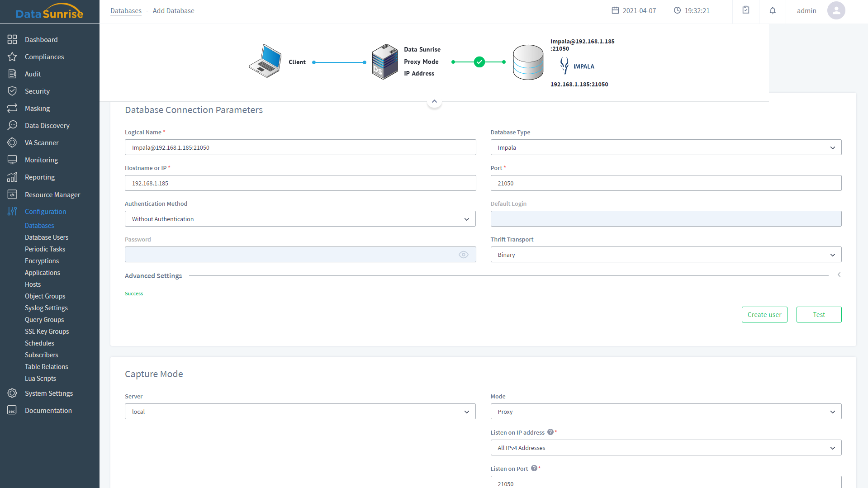Open Dashboard from the sidebar
This screenshot has width=868, height=488.
(41, 40)
